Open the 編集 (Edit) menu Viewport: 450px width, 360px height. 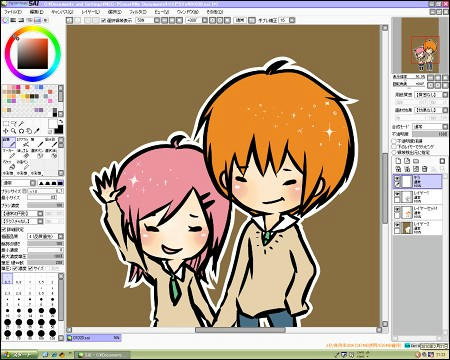click(36, 12)
